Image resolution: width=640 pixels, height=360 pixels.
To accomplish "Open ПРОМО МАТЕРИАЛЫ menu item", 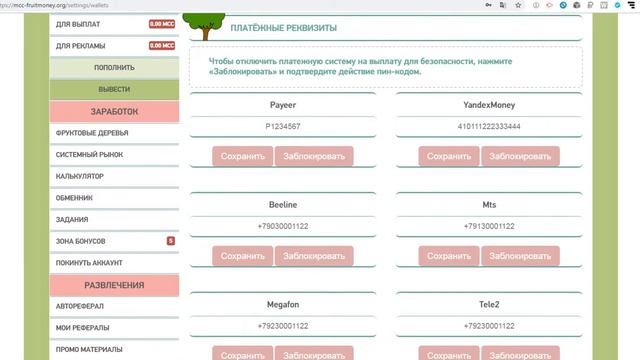I will 114,349.
